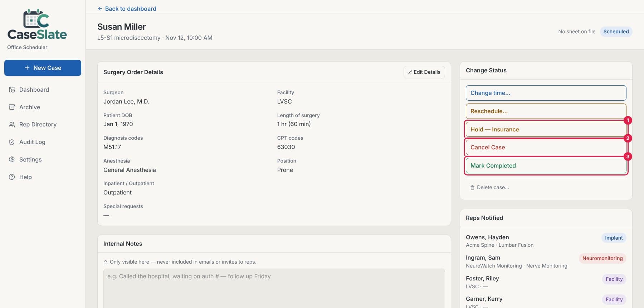The width and height of the screenshot is (644, 308).
Task: Create a New Case
Action: click(x=43, y=68)
